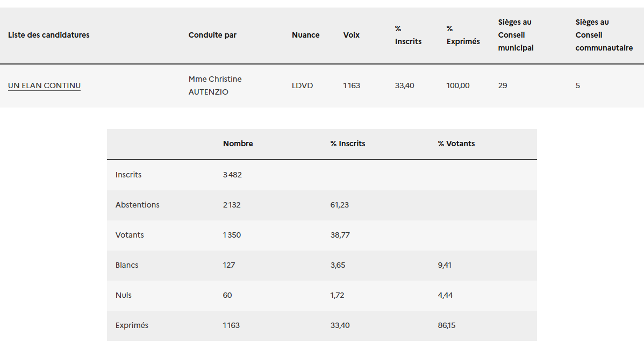644x343 pixels.
Task: Click the 100,00 percent exprimés value
Action: pyautogui.click(x=458, y=85)
